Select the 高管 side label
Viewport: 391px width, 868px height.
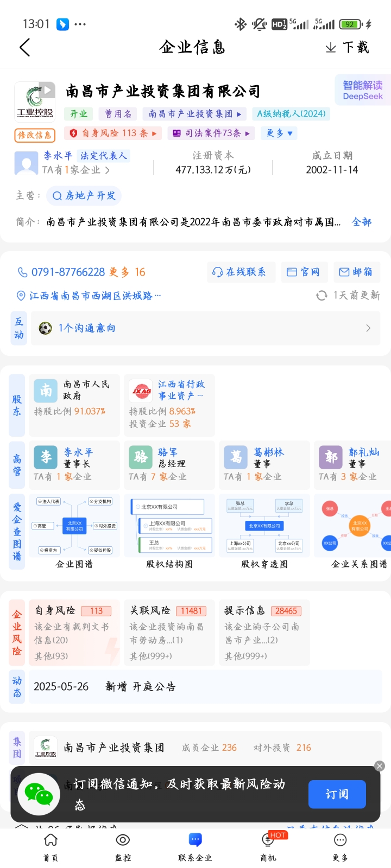pyautogui.click(x=17, y=464)
